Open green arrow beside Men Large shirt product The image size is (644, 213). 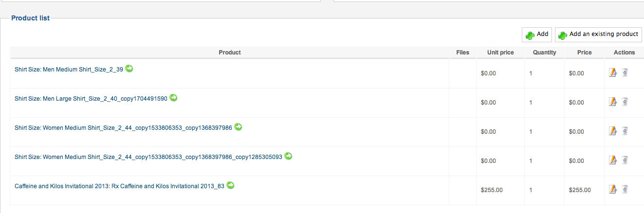pyautogui.click(x=173, y=98)
